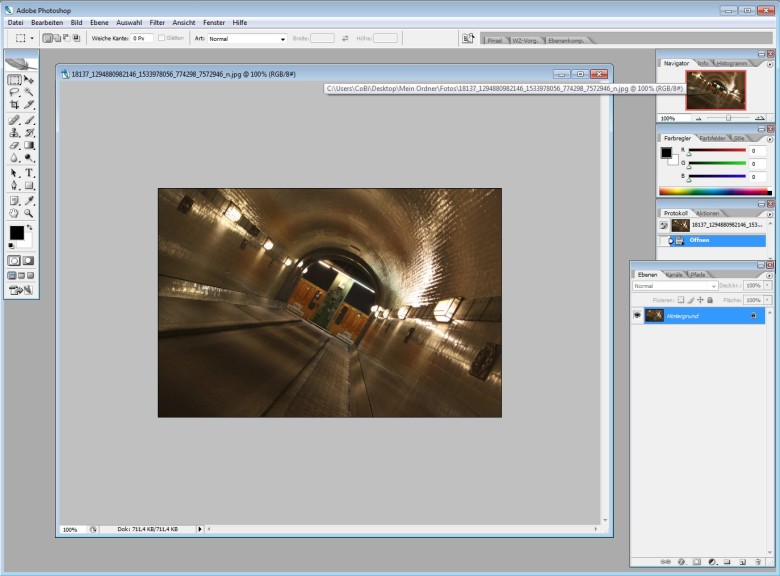Open the Datei menu
This screenshot has width=780, height=576.
[x=15, y=22]
